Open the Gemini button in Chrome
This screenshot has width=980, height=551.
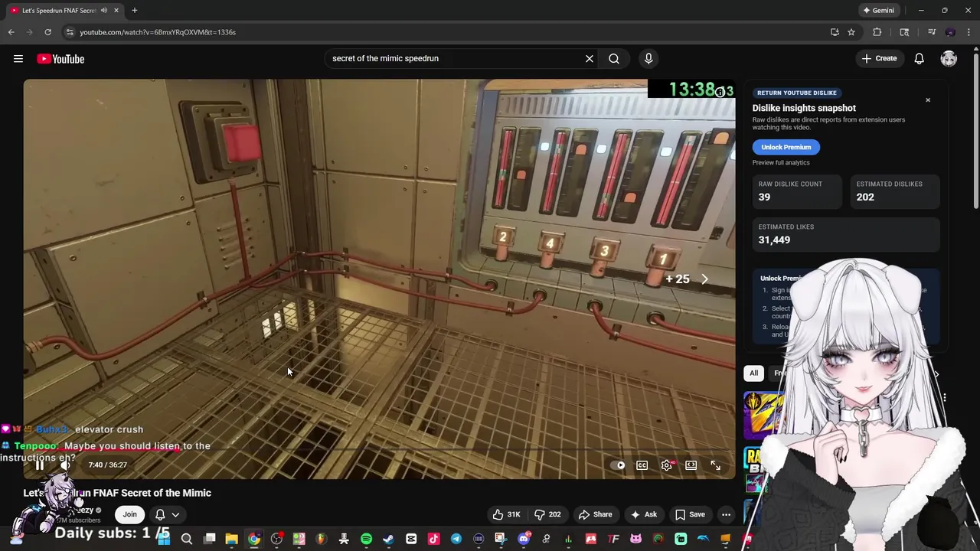[x=878, y=11]
